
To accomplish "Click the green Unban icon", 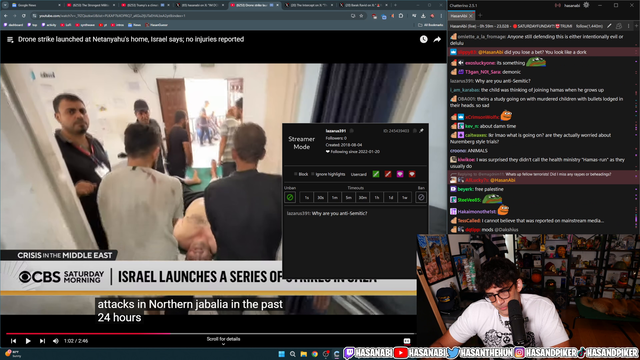I will pos(290,198).
